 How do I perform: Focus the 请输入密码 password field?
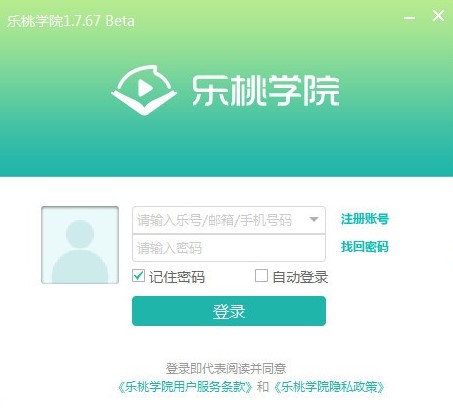229,248
